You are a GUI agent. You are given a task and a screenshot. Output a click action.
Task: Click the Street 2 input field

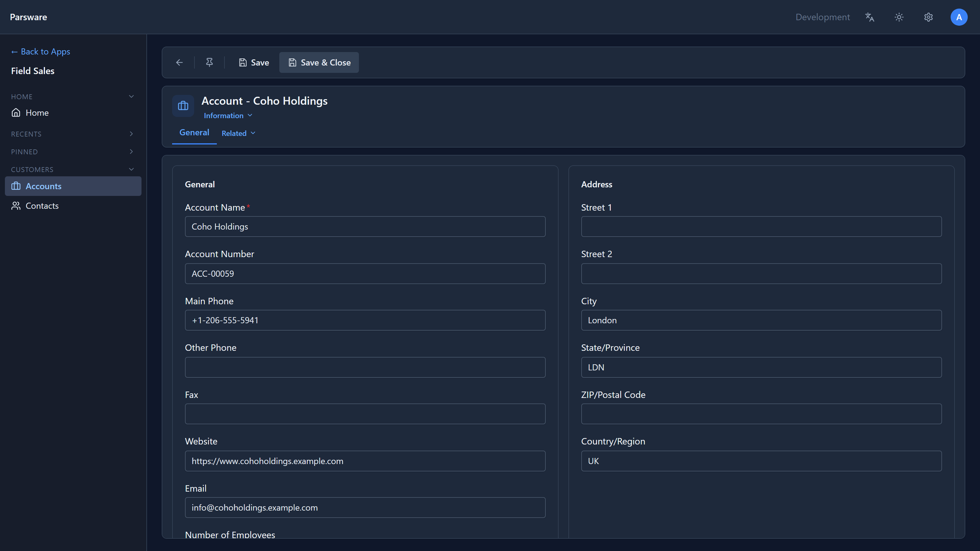(x=761, y=274)
